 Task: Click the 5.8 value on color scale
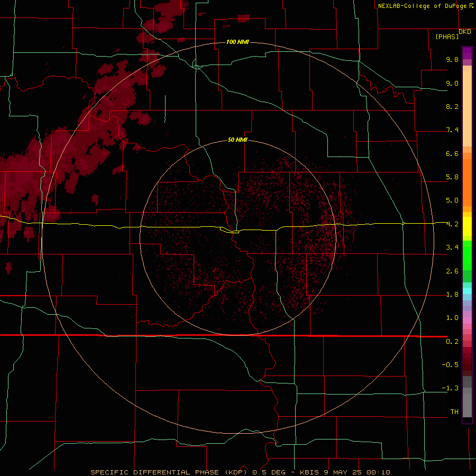click(452, 177)
